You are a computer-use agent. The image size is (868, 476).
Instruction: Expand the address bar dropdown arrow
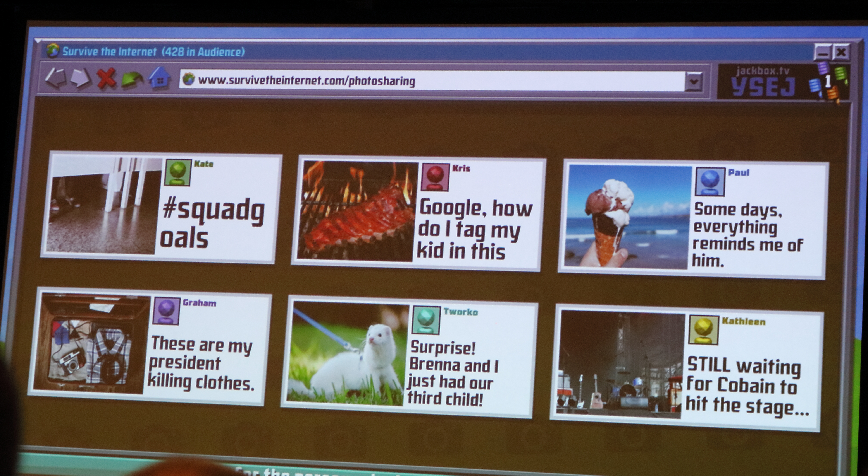pos(693,82)
